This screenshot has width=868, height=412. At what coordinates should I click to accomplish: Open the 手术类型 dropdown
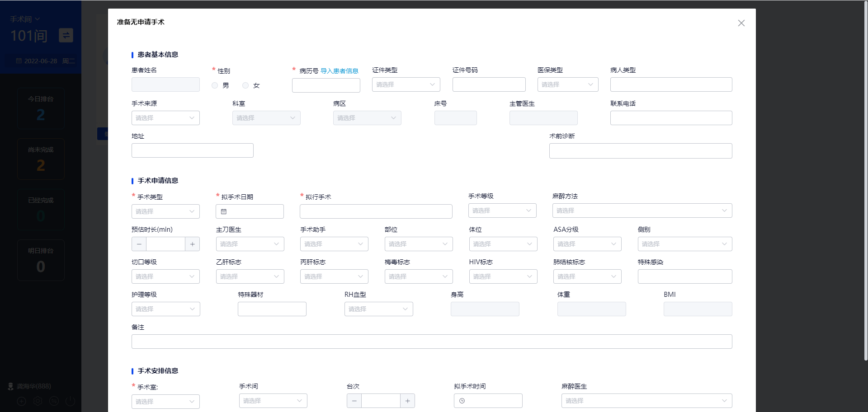[x=165, y=211]
